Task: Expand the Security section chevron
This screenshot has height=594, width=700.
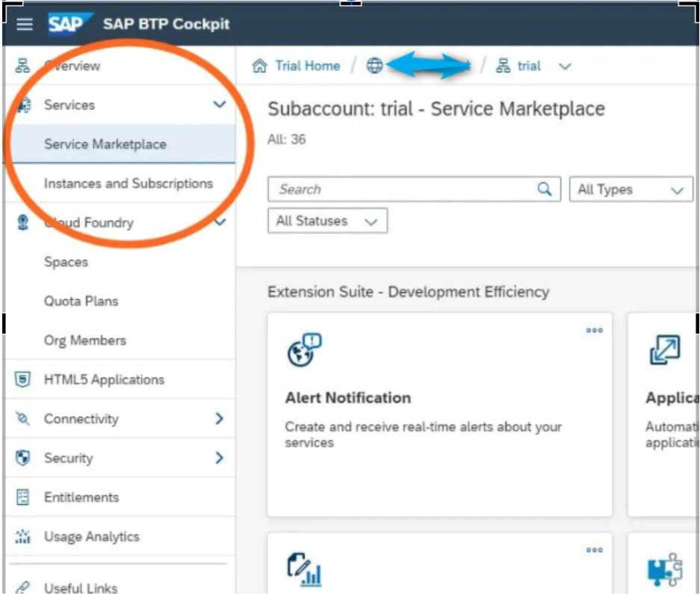Action: [x=219, y=458]
